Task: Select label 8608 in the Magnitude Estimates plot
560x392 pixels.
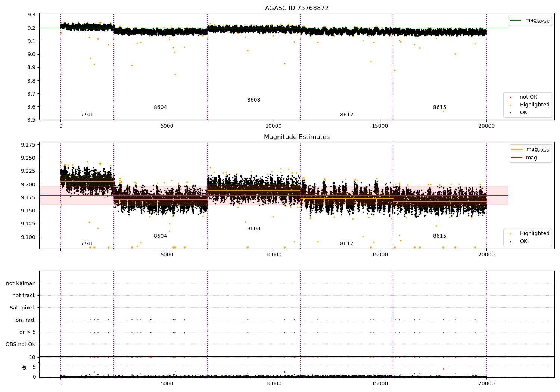Action: [x=254, y=229]
